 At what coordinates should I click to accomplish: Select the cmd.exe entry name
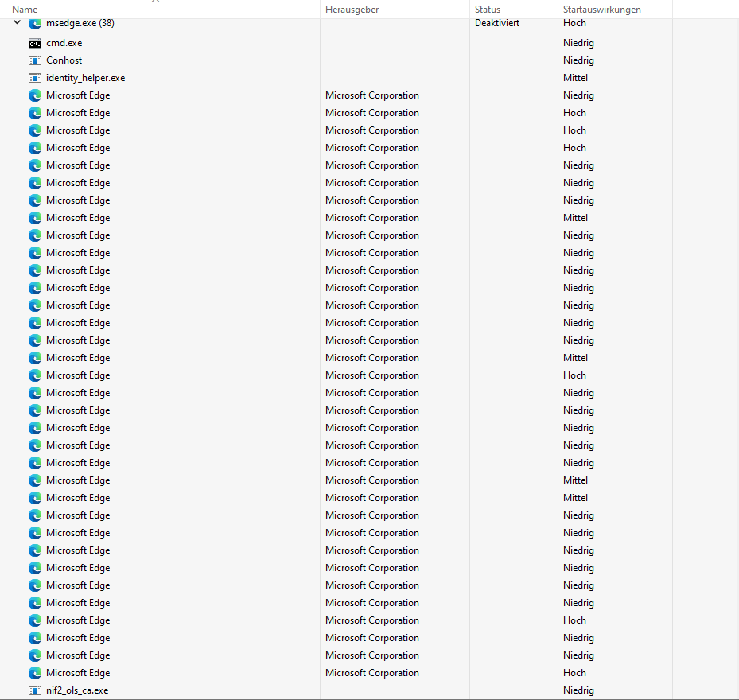pyautogui.click(x=64, y=43)
